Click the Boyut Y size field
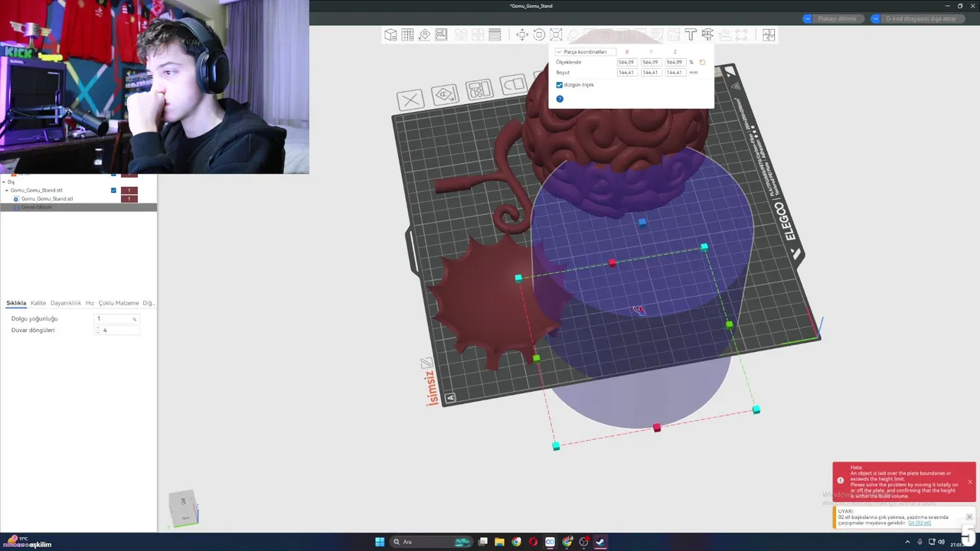 tap(651, 73)
